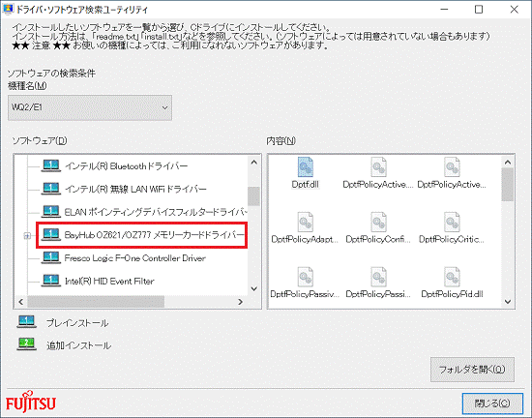Select Fresco Logic F-One Controller Driver entry
The width and height of the screenshot is (532, 418).
click(x=135, y=258)
